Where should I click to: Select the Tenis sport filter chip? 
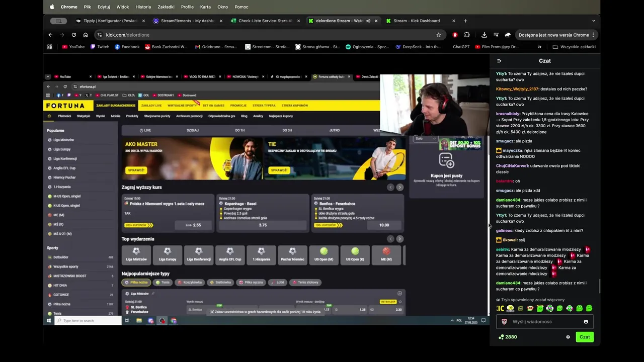[163, 282]
